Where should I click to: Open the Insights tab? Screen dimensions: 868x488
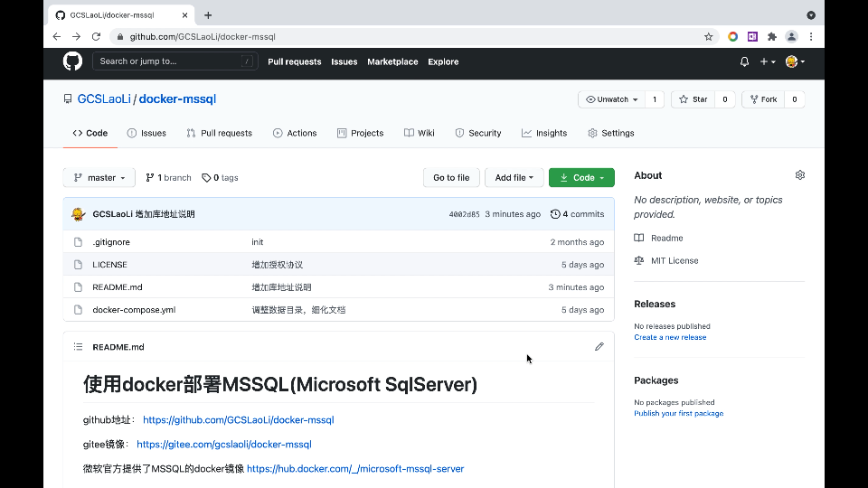(544, 134)
